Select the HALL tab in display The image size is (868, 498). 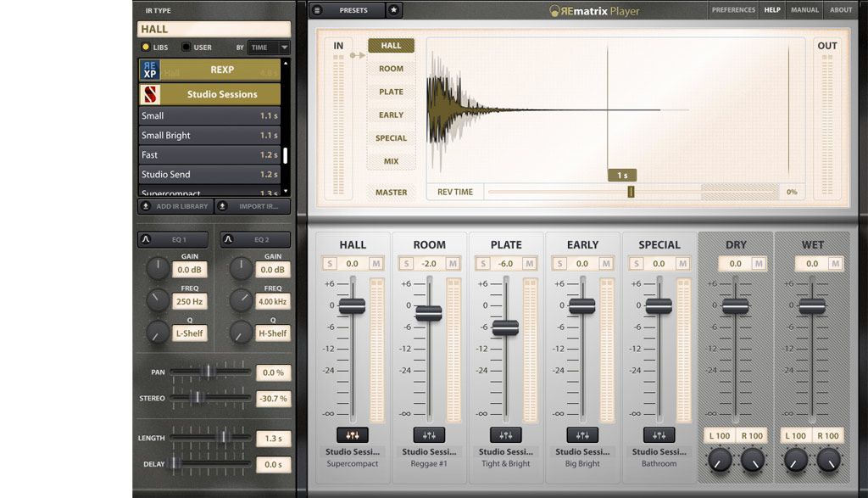point(391,46)
